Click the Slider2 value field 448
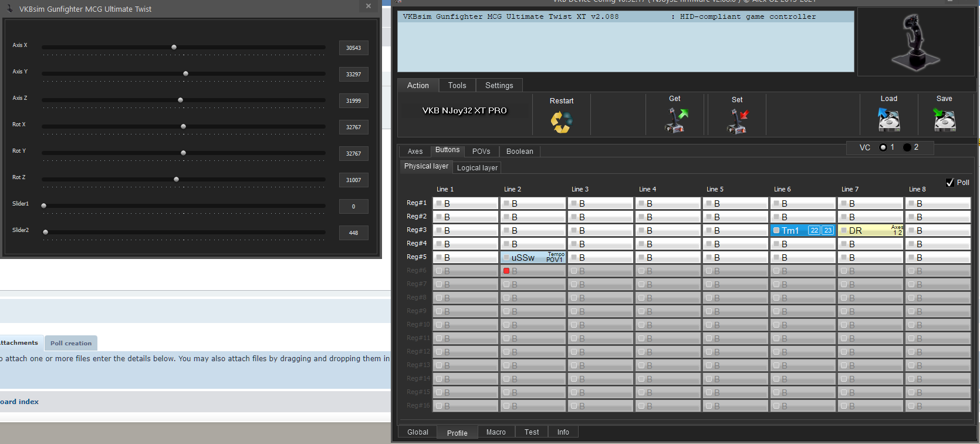This screenshot has height=444, width=980. tap(354, 233)
